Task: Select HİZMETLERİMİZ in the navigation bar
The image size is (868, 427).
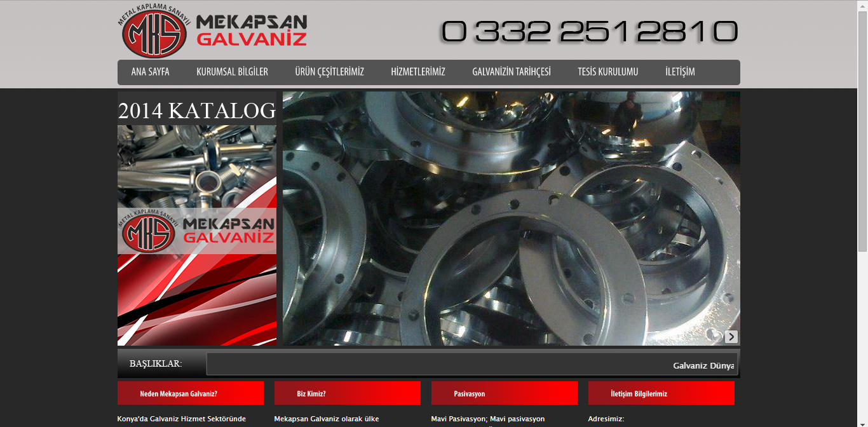Action: pos(418,72)
